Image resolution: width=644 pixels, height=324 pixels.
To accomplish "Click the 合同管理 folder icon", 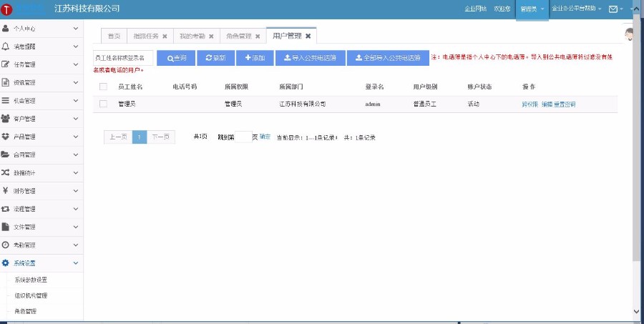I will coord(5,154).
